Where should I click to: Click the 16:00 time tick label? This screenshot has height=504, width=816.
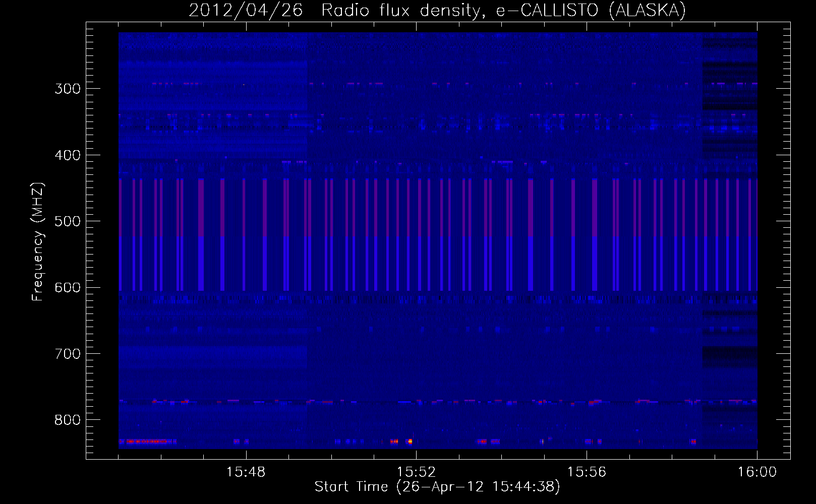coord(757,472)
